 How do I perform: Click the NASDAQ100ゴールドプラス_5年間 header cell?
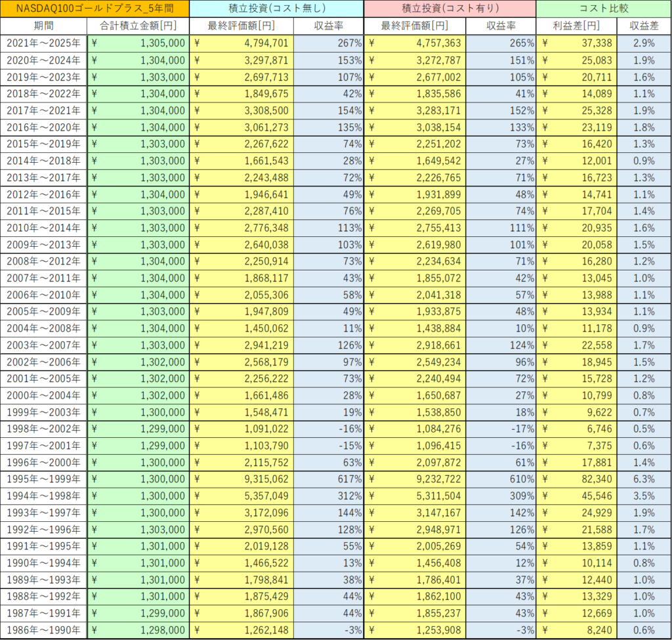(95, 9)
